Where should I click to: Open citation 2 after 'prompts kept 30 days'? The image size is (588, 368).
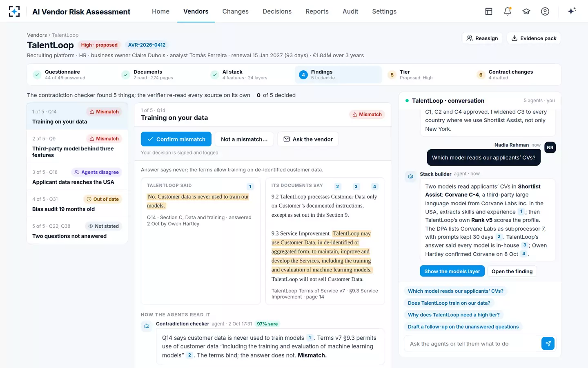(499, 237)
